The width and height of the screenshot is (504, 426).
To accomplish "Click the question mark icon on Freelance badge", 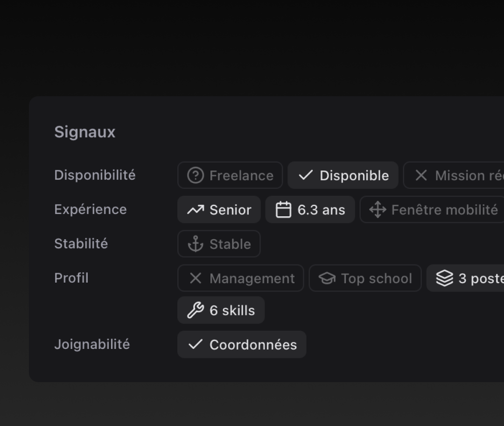I will tap(195, 175).
